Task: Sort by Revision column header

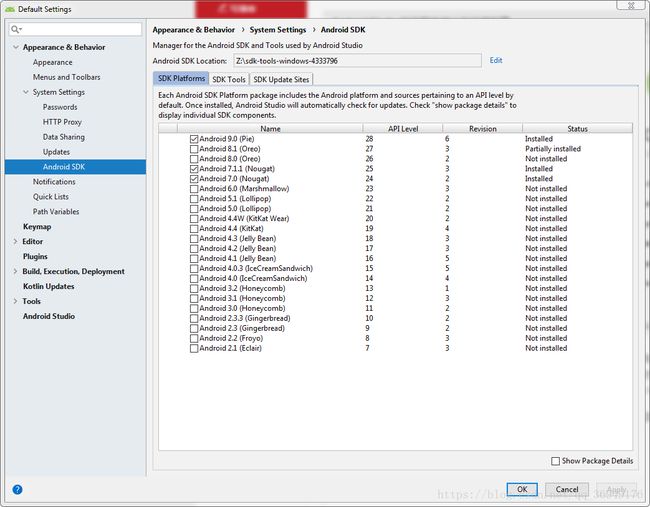Action: 483,129
